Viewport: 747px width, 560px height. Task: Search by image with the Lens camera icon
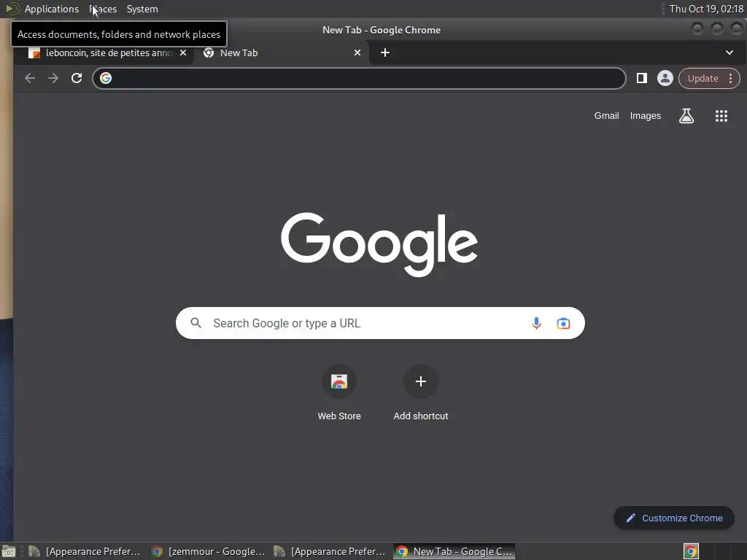tap(563, 323)
